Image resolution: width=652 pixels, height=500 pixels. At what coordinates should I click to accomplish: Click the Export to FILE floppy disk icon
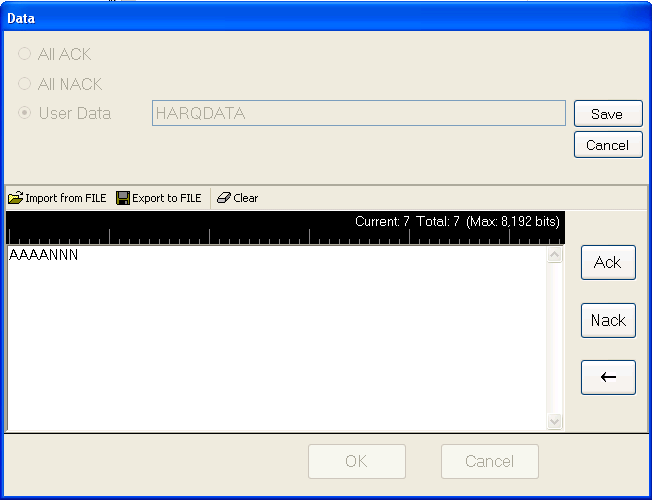click(123, 198)
